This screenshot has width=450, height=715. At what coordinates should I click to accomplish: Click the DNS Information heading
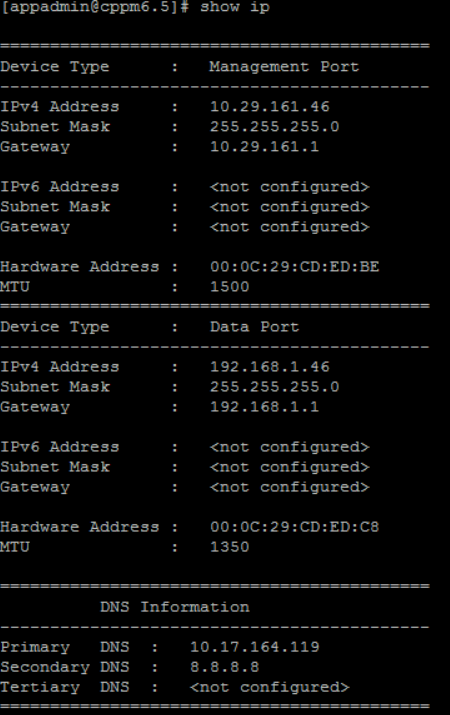click(x=175, y=607)
